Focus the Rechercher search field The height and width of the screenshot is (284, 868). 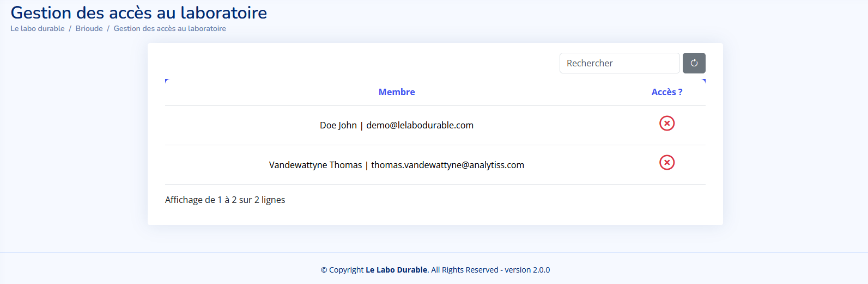(x=619, y=63)
